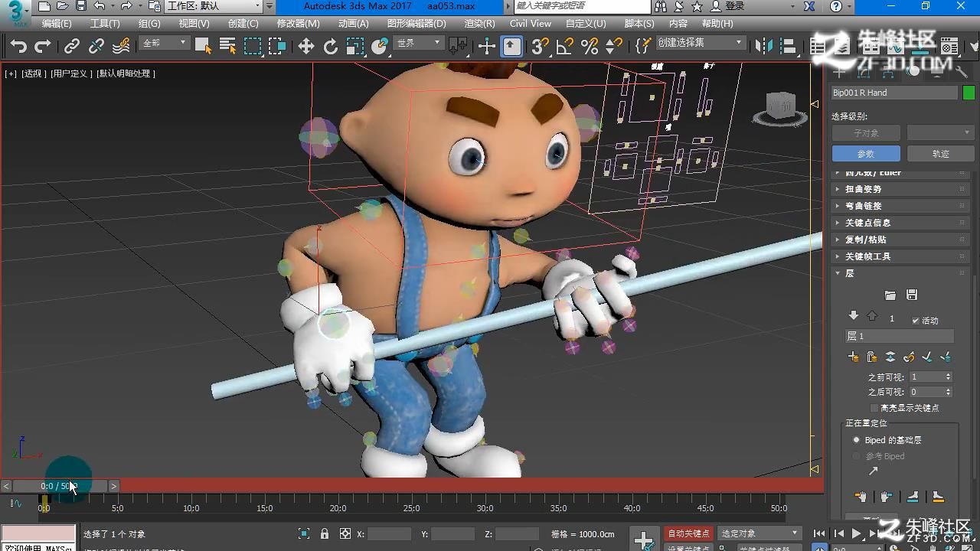Activate the Select and Move tool
Image resolution: width=980 pixels, height=551 pixels.
pyautogui.click(x=306, y=47)
